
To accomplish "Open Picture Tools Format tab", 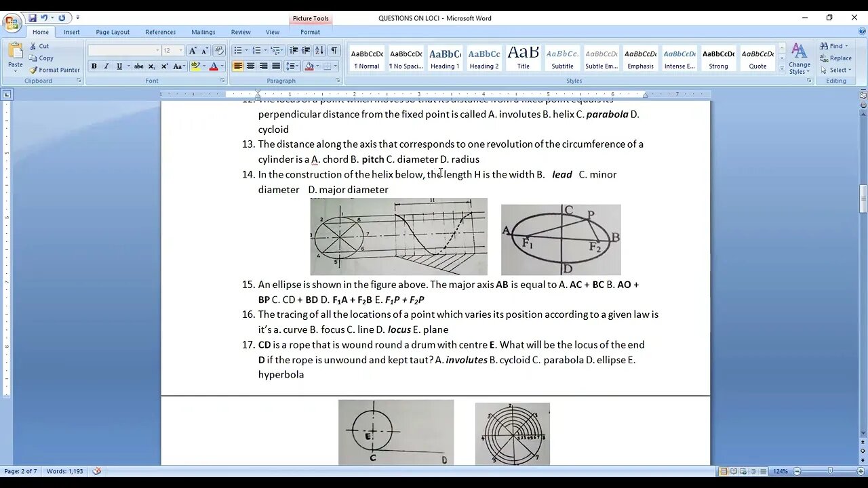I will [x=310, y=32].
